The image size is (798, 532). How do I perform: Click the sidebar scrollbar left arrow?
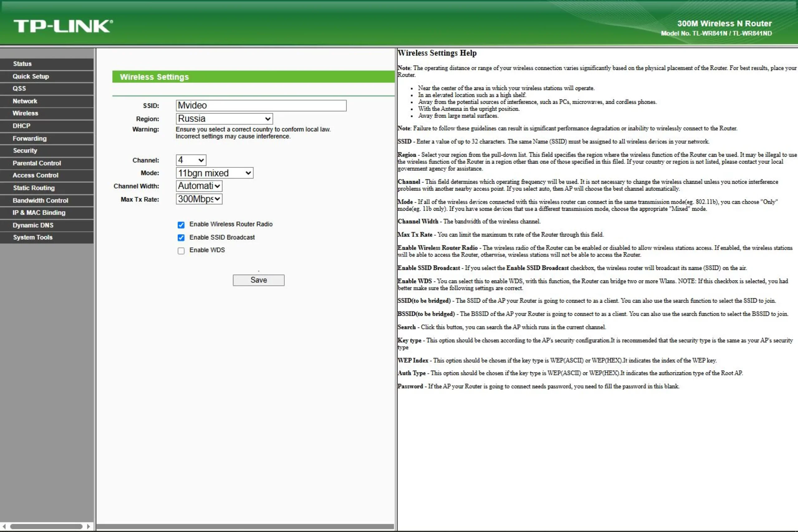4,526
